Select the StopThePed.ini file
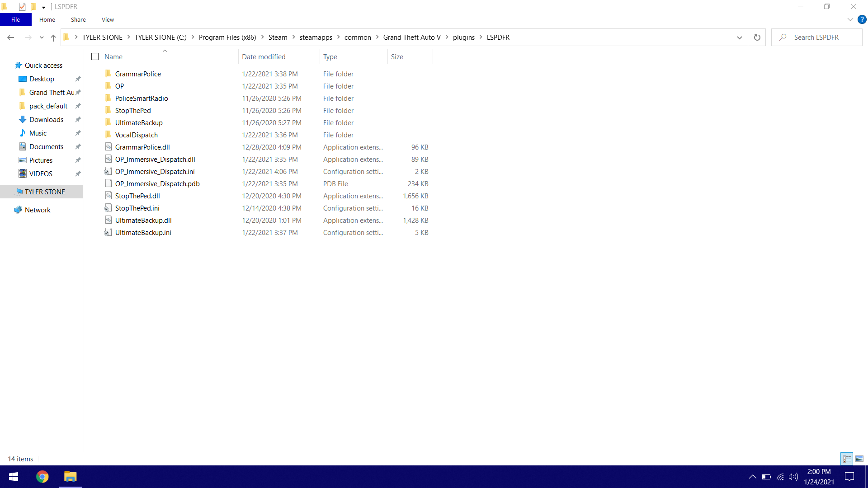The width and height of the screenshot is (868, 488). click(137, 208)
